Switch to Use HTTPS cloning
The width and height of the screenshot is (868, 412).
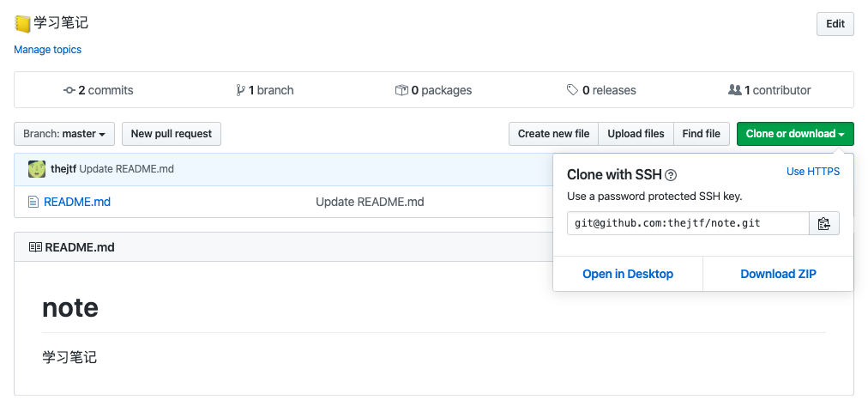813,172
